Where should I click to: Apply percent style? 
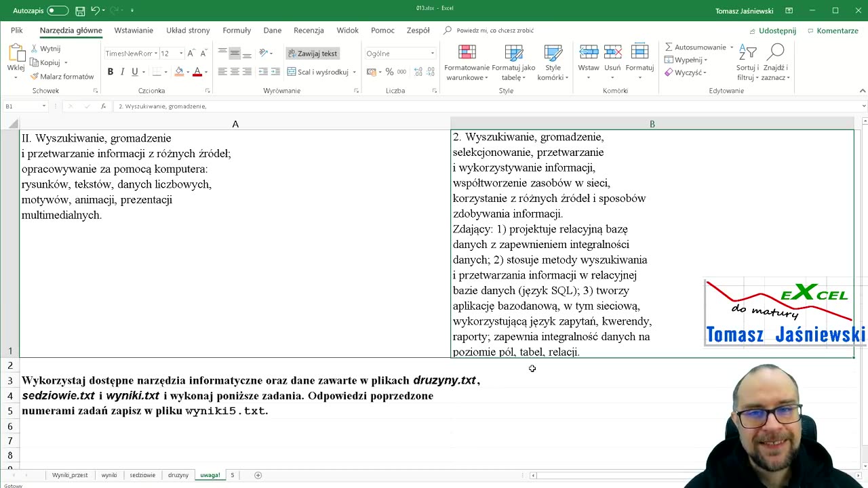[x=389, y=72]
